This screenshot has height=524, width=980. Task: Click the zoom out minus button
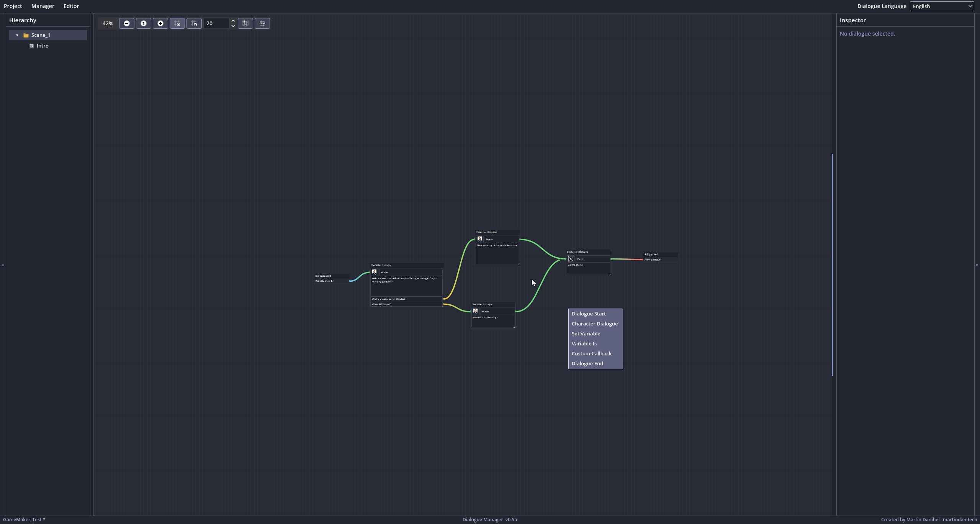127,23
